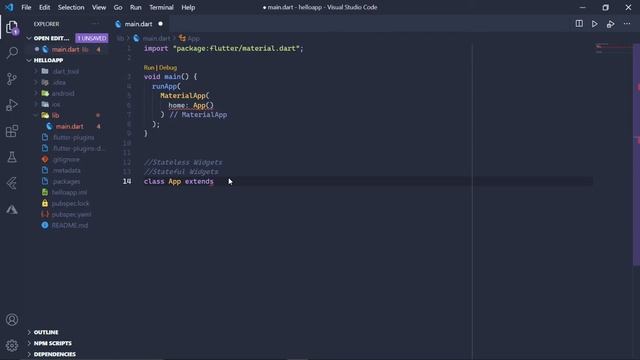Select main.dart in Open Editors list
The height and width of the screenshot is (360, 640).
[65, 49]
